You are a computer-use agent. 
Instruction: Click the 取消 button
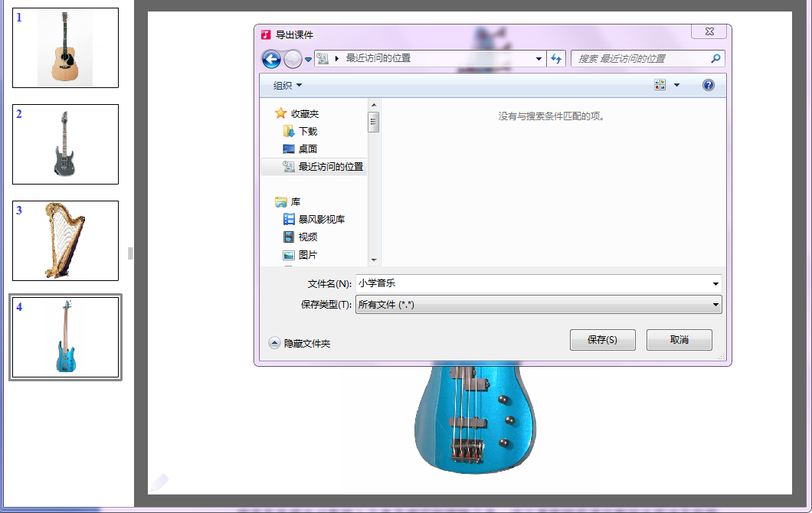679,340
